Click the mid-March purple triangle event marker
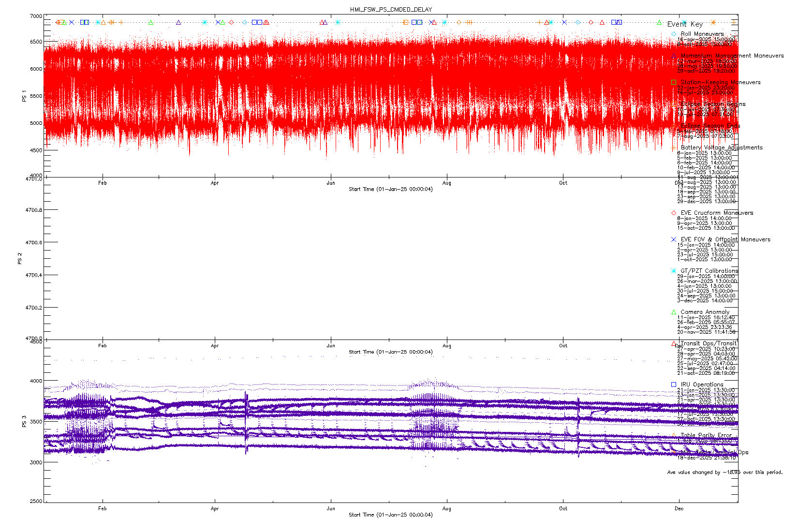 tap(178, 22)
